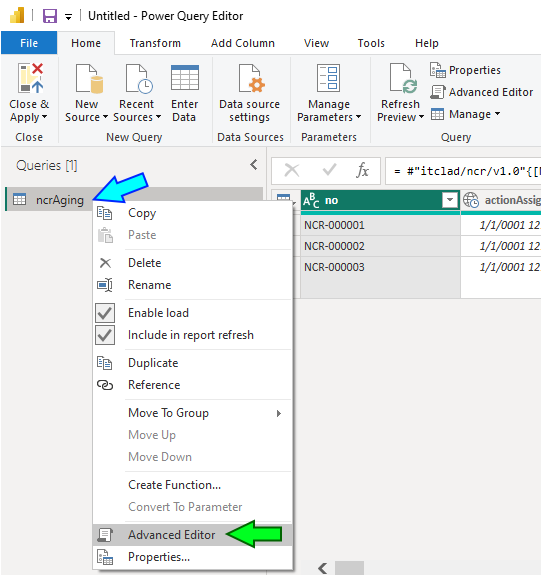Expand the Move To Group submenu

click(192, 413)
